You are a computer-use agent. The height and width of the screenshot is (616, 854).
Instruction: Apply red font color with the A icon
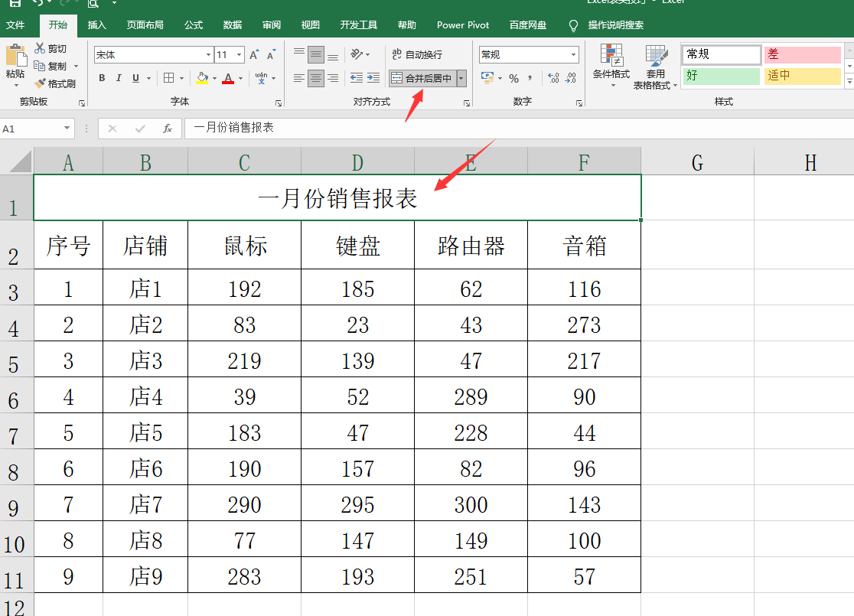[228, 78]
